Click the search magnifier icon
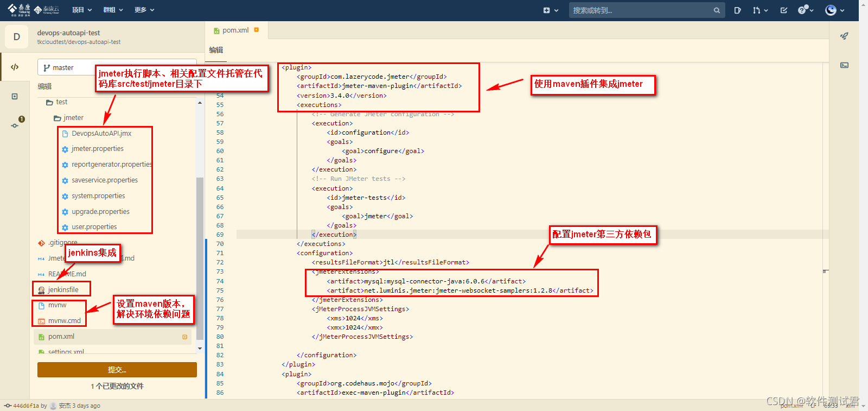The height and width of the screenshot is (411, 868). click(x=717, y=10)
